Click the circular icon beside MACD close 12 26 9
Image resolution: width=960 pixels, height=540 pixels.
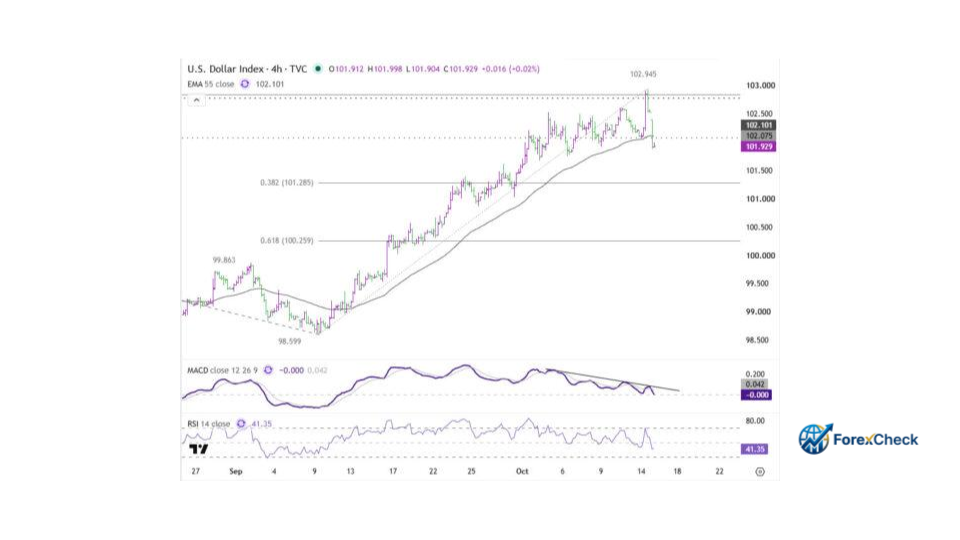click(x=268, y=370)
